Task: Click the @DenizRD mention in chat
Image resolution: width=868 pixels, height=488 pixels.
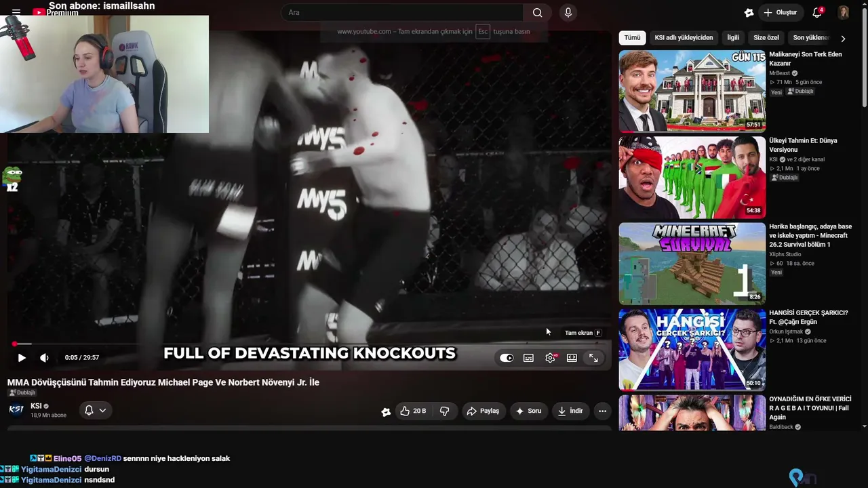Action: (103, 459)
